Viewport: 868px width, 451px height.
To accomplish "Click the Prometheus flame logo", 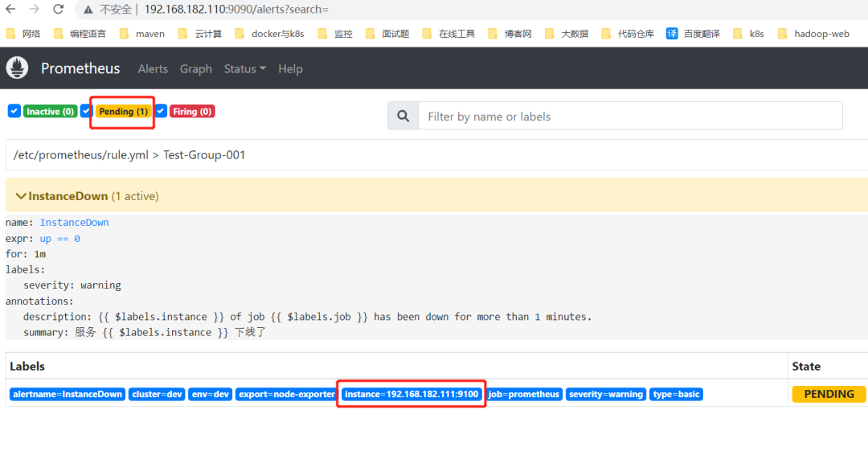I will coord(17,68).
